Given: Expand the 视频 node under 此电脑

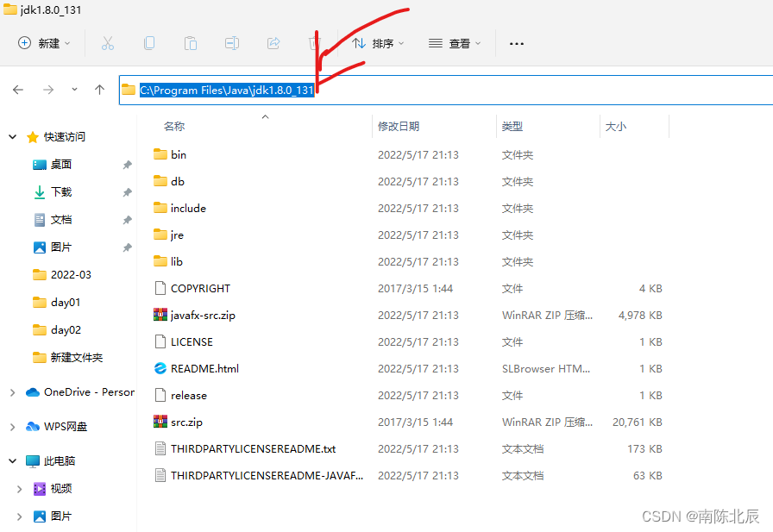Looking at the screenshot, I should [x=20, y=489].
